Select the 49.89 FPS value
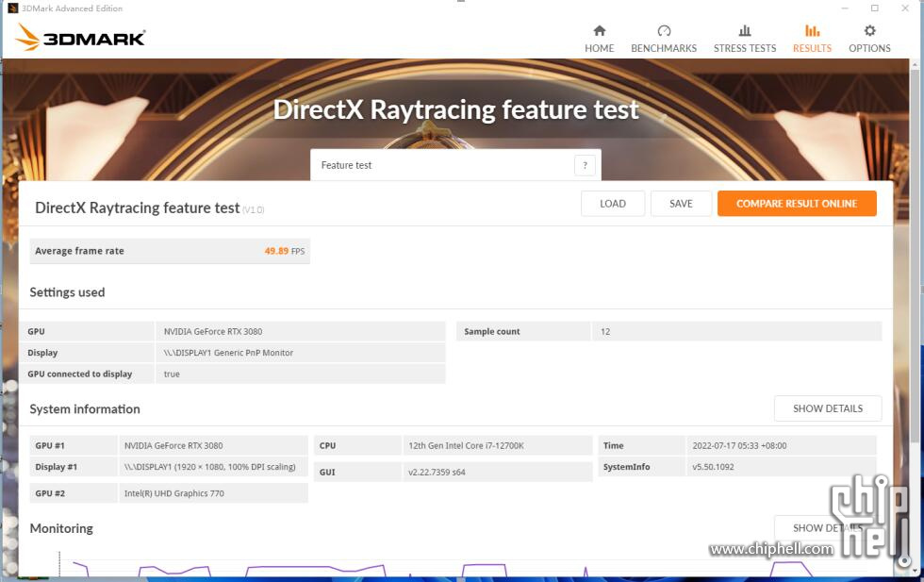The height and width of the screenshot is (582, 924). pyautogui.click(x=285, y=251)
